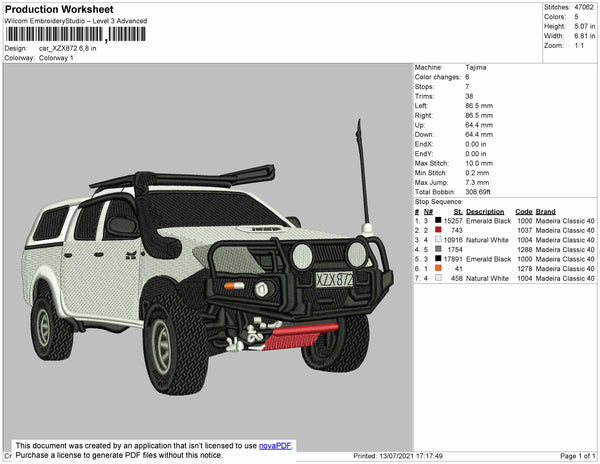The height and width of the screenshot is (464, 600).
Task: Click the stitch count '17891' in stop 5
Action: (x=453, y=259)
